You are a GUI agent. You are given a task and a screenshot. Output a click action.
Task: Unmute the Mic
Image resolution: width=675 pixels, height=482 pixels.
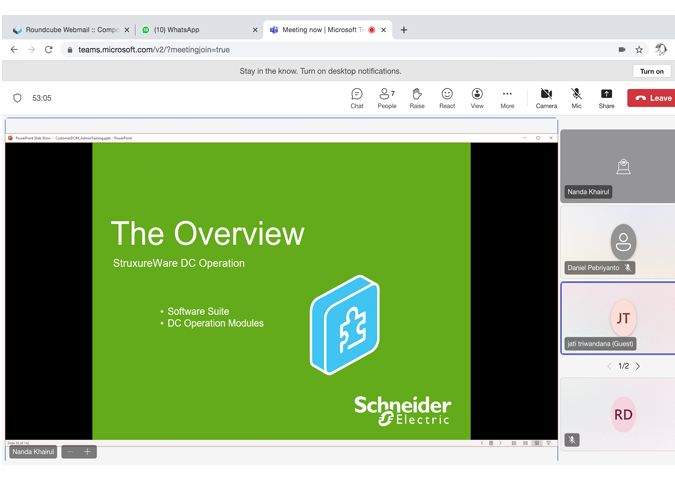pos(576,97)
